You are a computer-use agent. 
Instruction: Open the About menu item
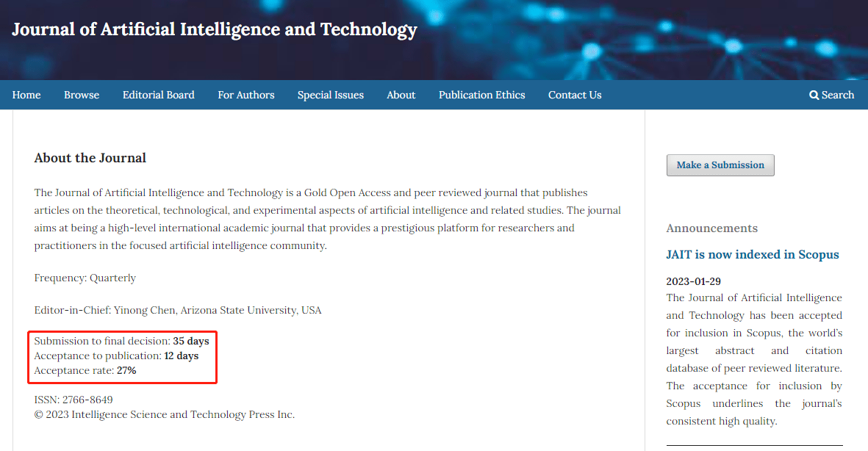(x=401, y=95)
